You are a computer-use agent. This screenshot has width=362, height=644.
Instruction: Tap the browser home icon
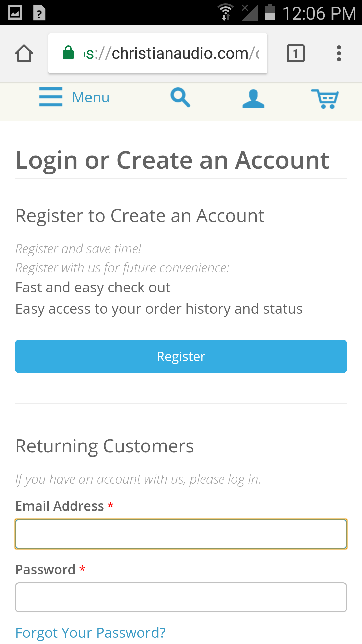click(24, 53)
